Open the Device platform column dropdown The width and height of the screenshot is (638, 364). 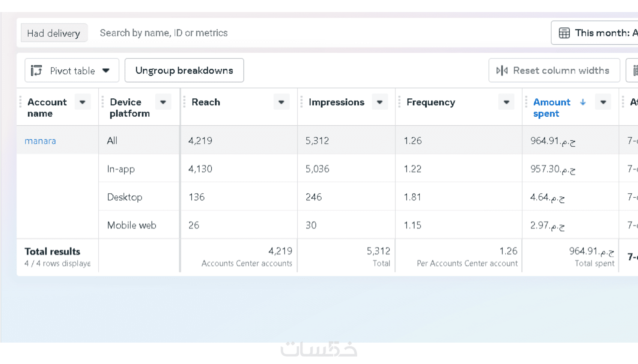163,102
